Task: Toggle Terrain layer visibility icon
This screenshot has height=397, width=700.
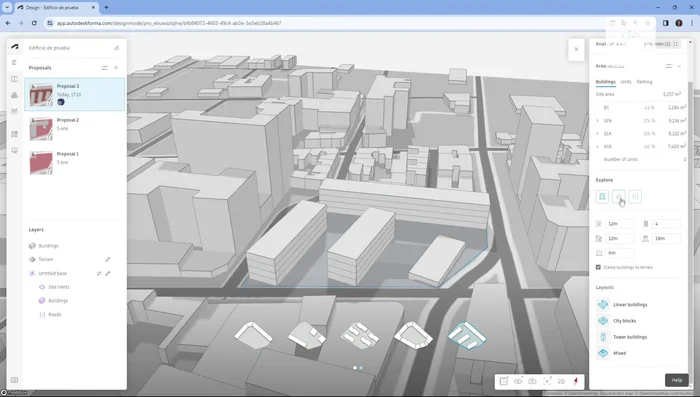Action: click(32, 259)
